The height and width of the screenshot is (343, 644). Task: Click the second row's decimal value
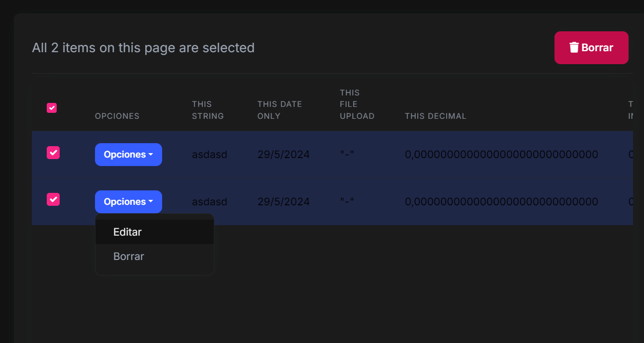coord(501,202)
